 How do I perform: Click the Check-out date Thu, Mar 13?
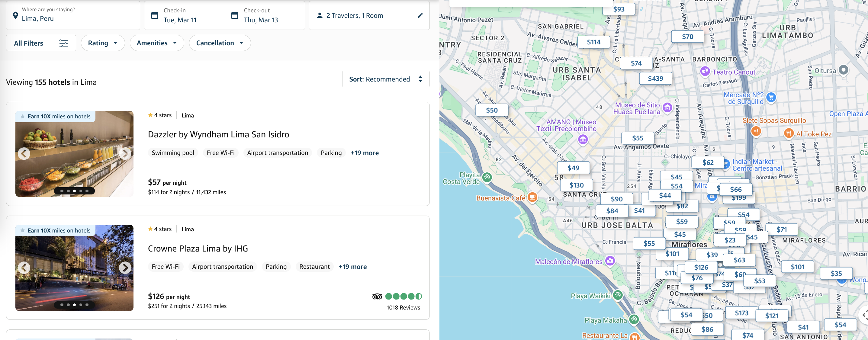pos(261,20)
